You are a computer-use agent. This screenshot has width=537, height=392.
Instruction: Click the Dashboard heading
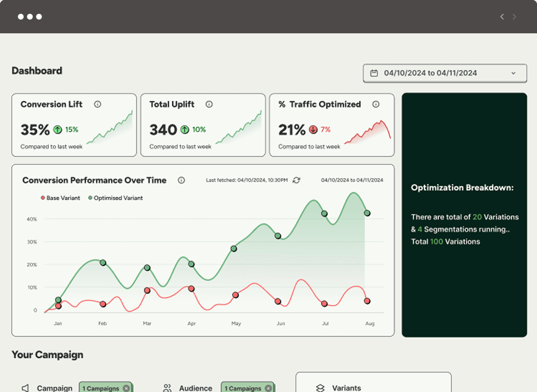click(x=37, y=71)
